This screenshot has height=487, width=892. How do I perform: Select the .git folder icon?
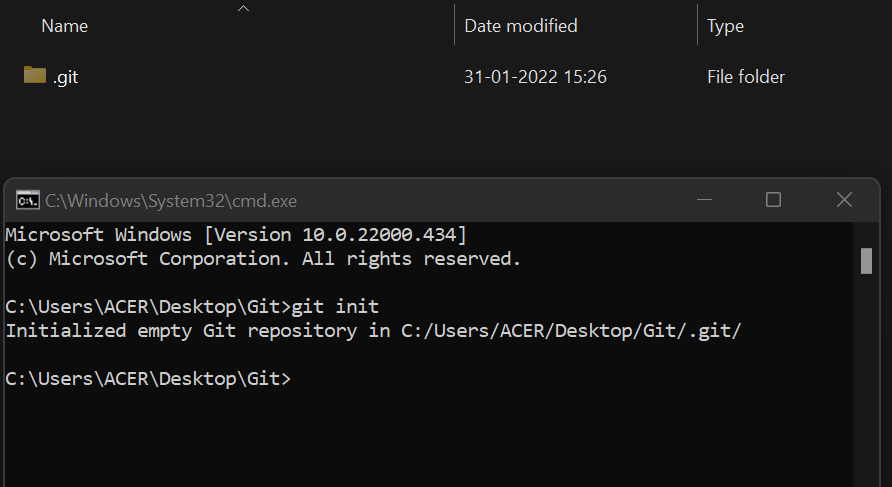(35, 75)
